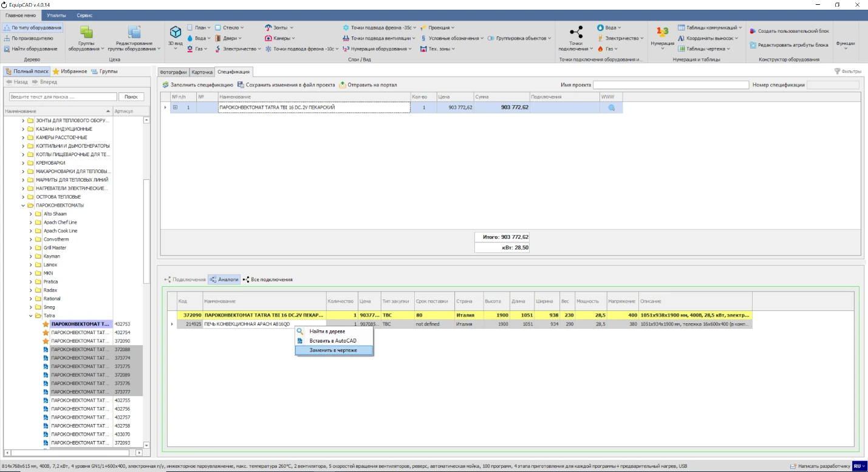Click the Имя проекта input field

[670, 85]
